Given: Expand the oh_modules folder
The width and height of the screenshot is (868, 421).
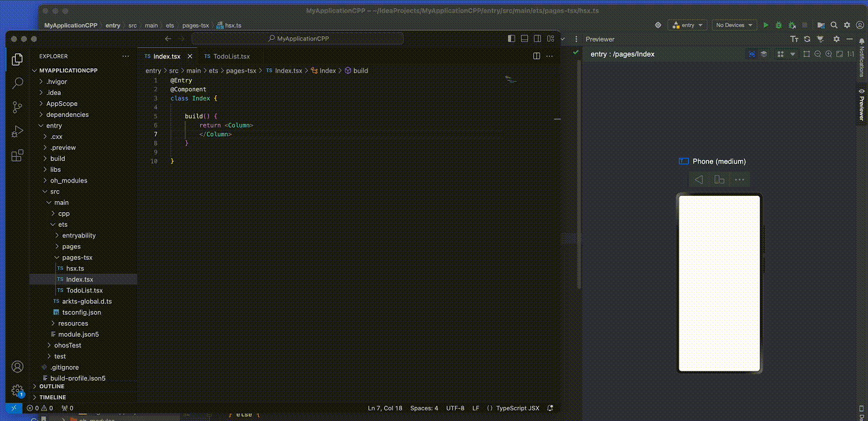Looking at the screenshot, I should (68, 181).
